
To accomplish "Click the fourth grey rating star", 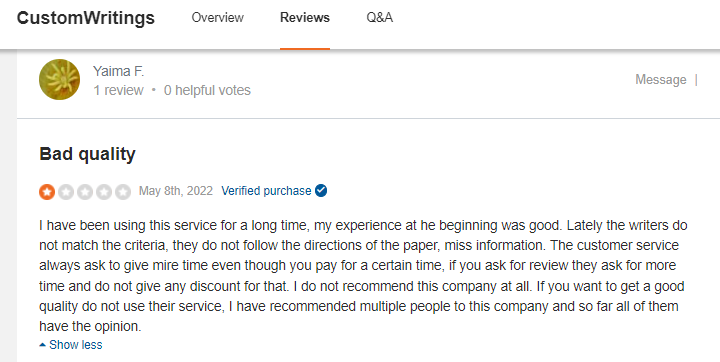I will (104, 192).
